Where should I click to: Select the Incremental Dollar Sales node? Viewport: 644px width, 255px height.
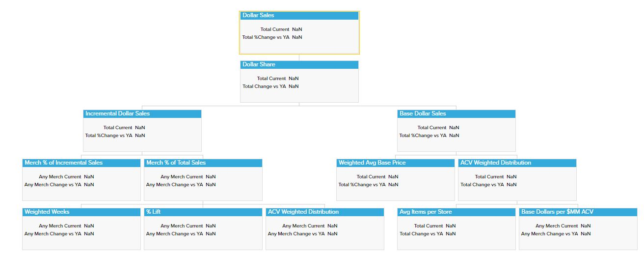coord(142,114)
